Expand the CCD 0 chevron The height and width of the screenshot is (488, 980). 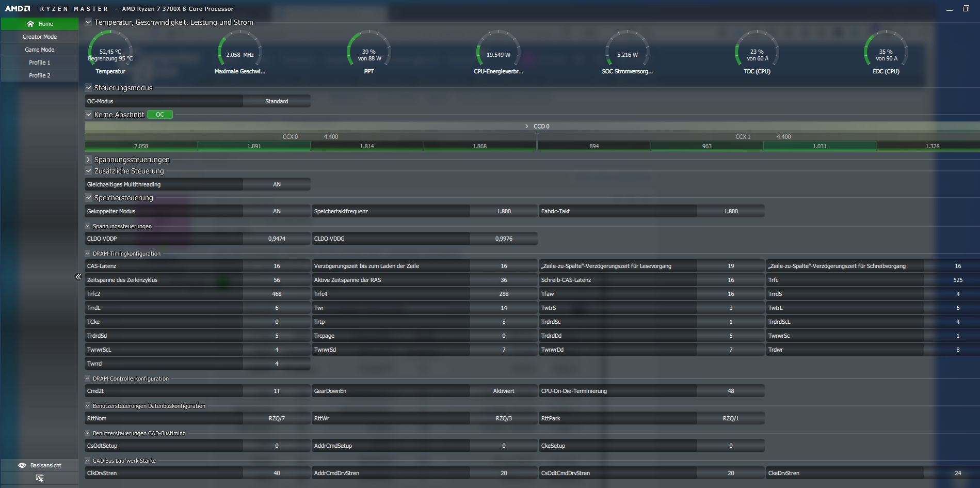coord(526,127)
